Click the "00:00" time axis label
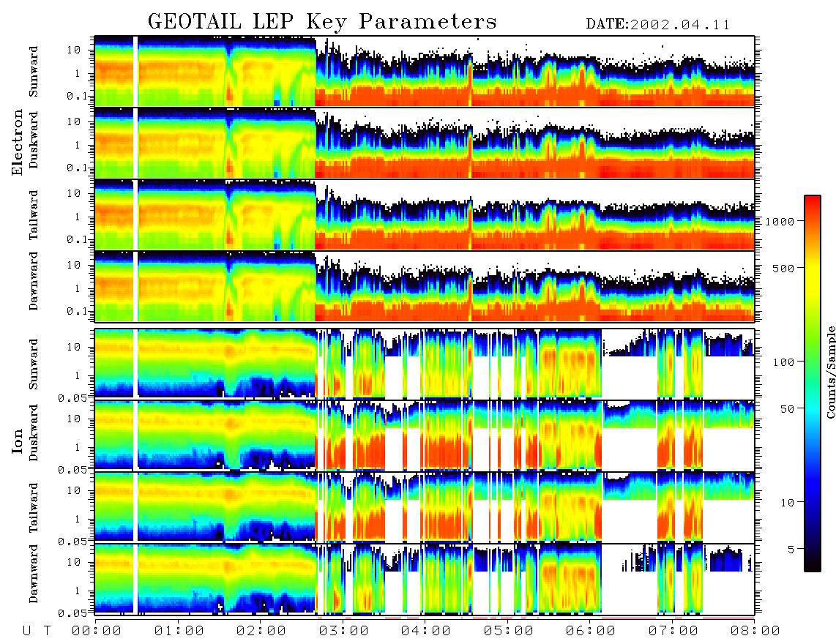The image size is (836, 644). (97, 632)
